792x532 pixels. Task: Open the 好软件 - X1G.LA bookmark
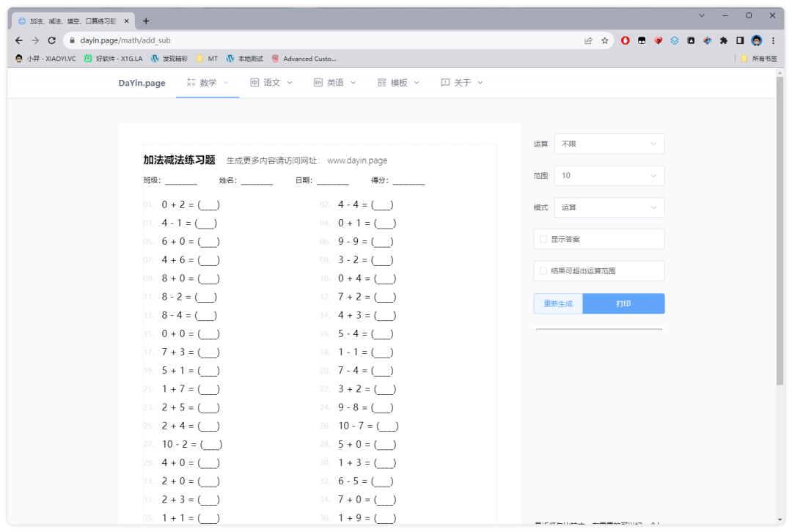(x=113, y=59)
